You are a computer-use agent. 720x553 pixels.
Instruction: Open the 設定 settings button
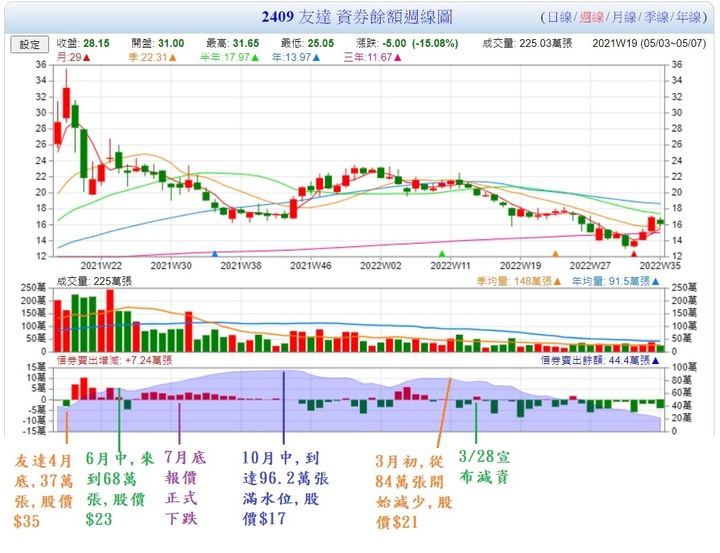click(29, 45)
